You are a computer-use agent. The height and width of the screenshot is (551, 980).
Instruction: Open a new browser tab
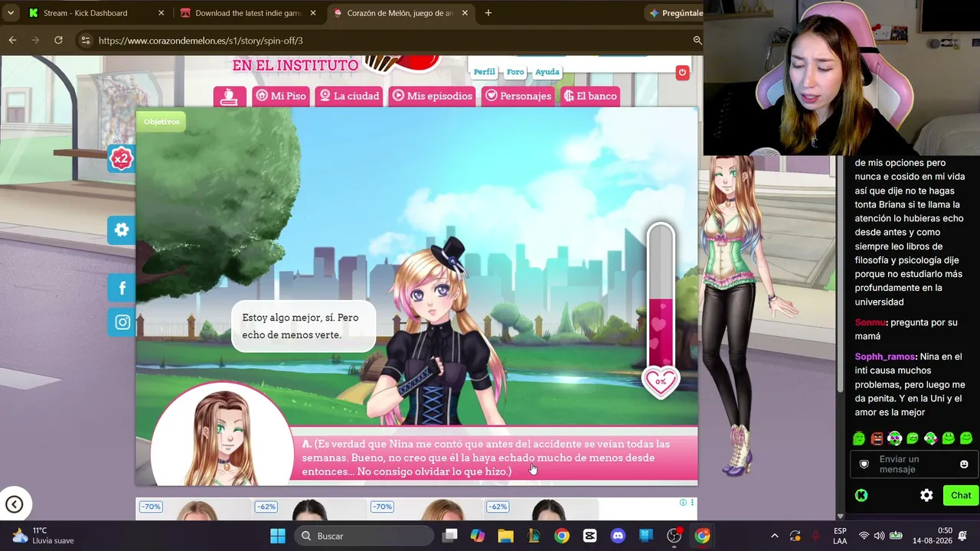click(488, 13)
